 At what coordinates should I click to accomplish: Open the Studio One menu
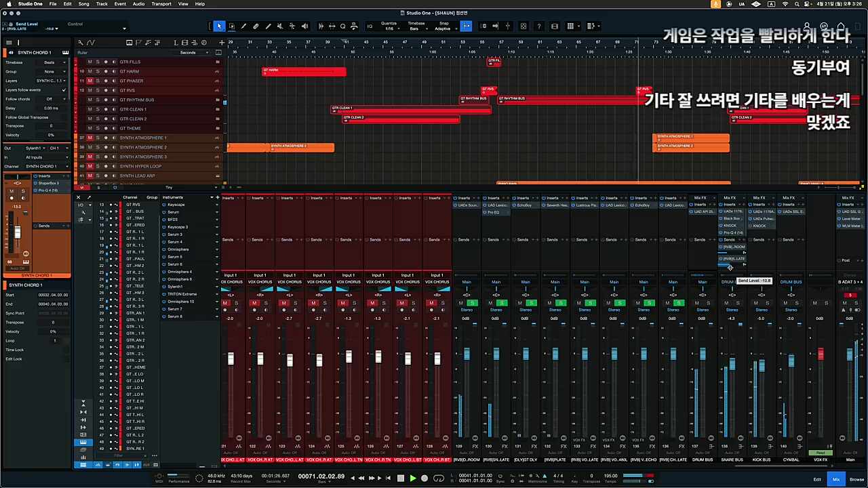[31, 4]
